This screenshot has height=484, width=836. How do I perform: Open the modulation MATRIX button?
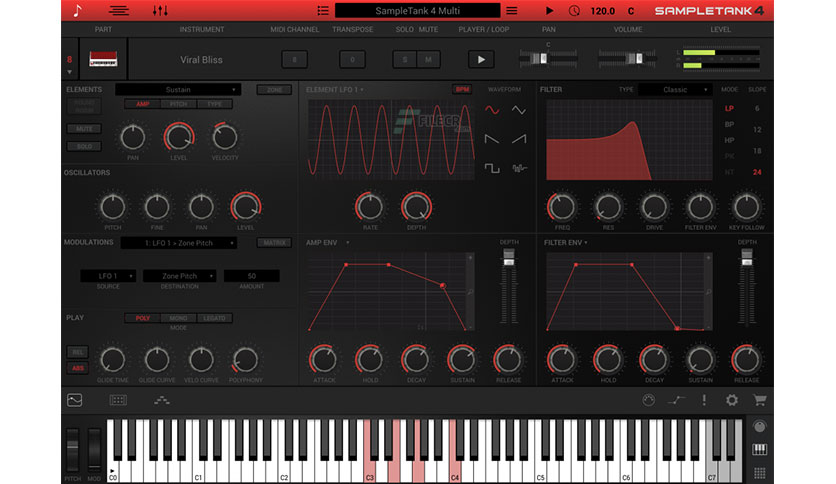coord(275,243)
